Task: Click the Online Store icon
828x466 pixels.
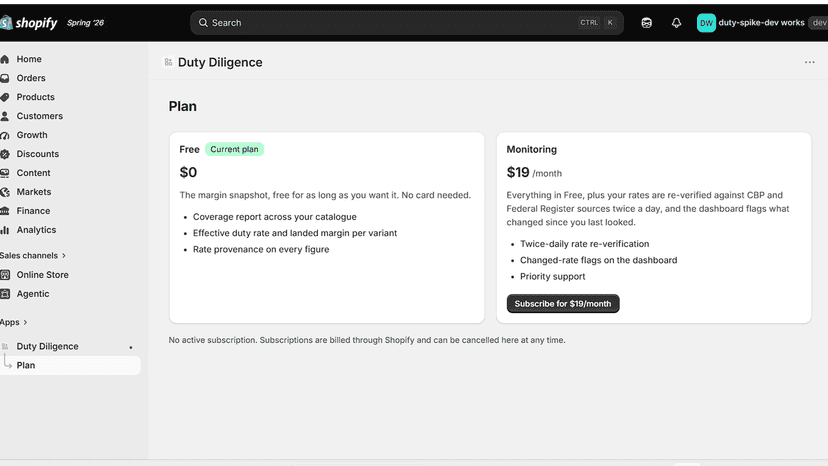Action: (5, 275)
